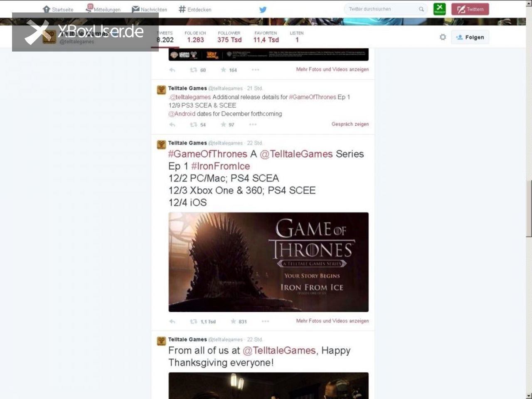Open the Game of Thrones promo image
Viewport: 532px width, 399px height.
pyautogui.click(x=268, y=262)
